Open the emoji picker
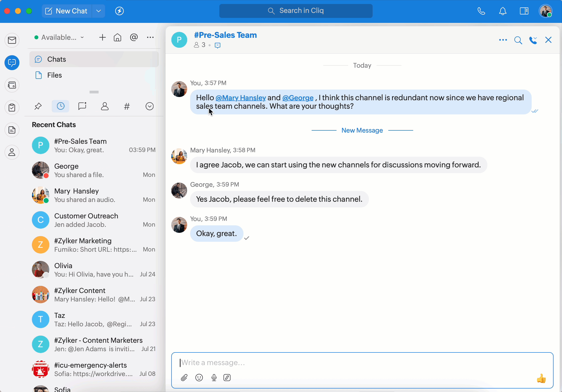Image resolution: width=562 pixels, height=392 pixels. (199, 378)
